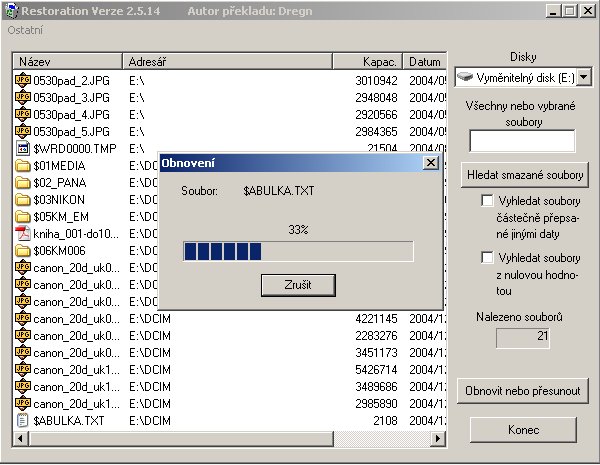This screenshot has height=465, width=600.
Task: Cancel recovery with Zrušit button
Action: point(298,285)
